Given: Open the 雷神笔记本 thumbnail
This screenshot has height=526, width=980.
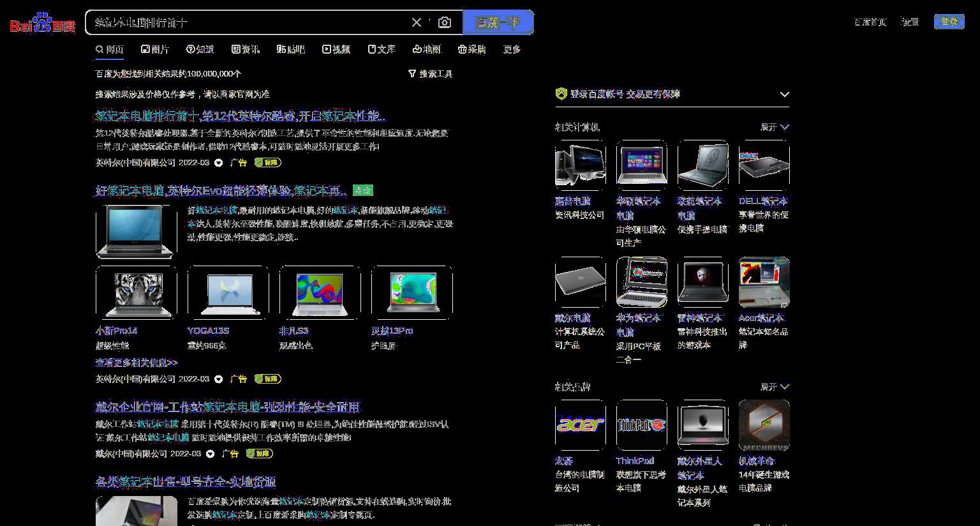Looking at the screenshot, I should (x=703, y=282).
